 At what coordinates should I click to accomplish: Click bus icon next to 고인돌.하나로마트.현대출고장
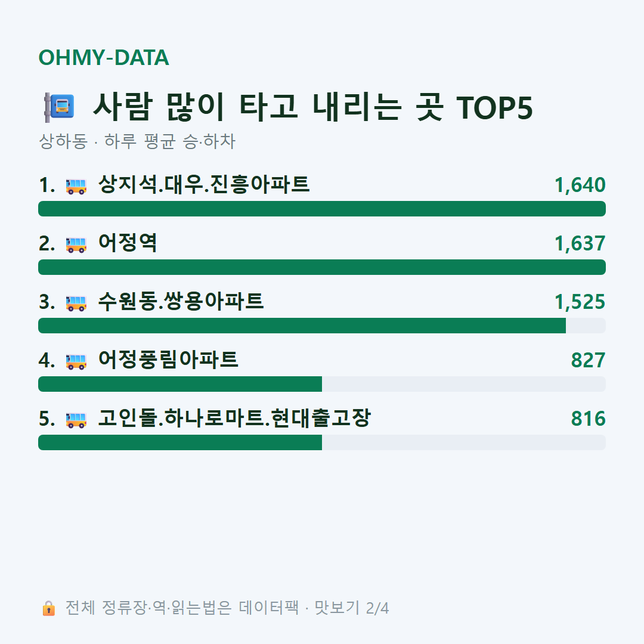click(x=76, y=420)
